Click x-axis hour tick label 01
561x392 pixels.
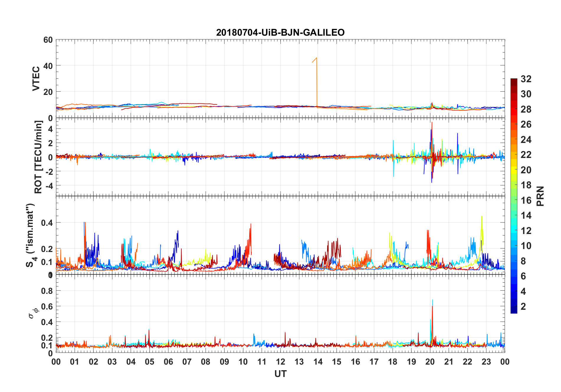pos(75,362)
